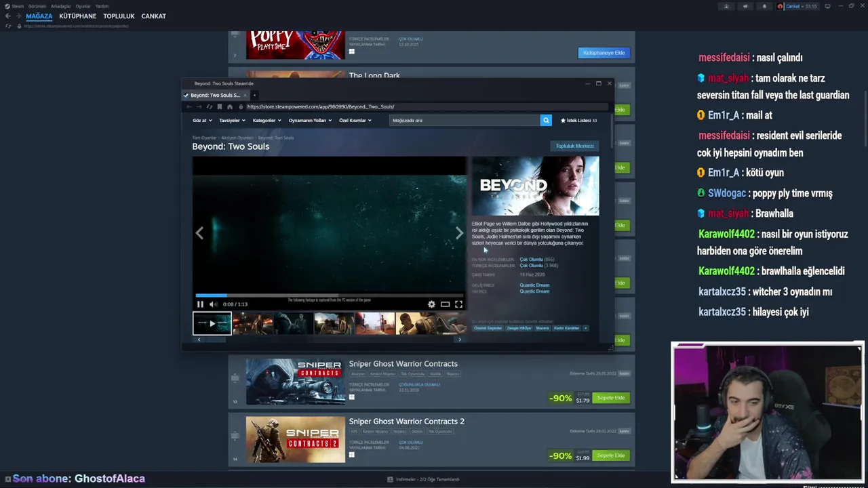The height and width of the screenshot is (488, 868).
Task: Open Steam notifications bell icon
Action: [764, 6]
